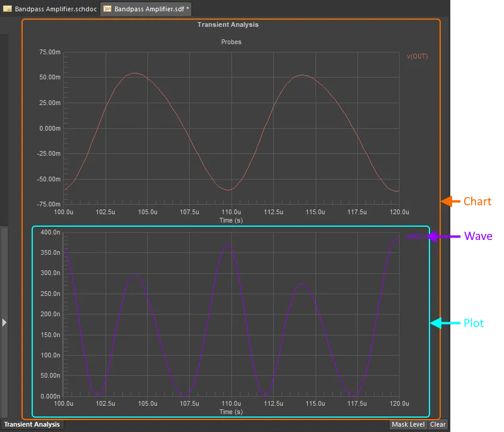Click 110.0u on the upper plot time axis

click(231, 212)
